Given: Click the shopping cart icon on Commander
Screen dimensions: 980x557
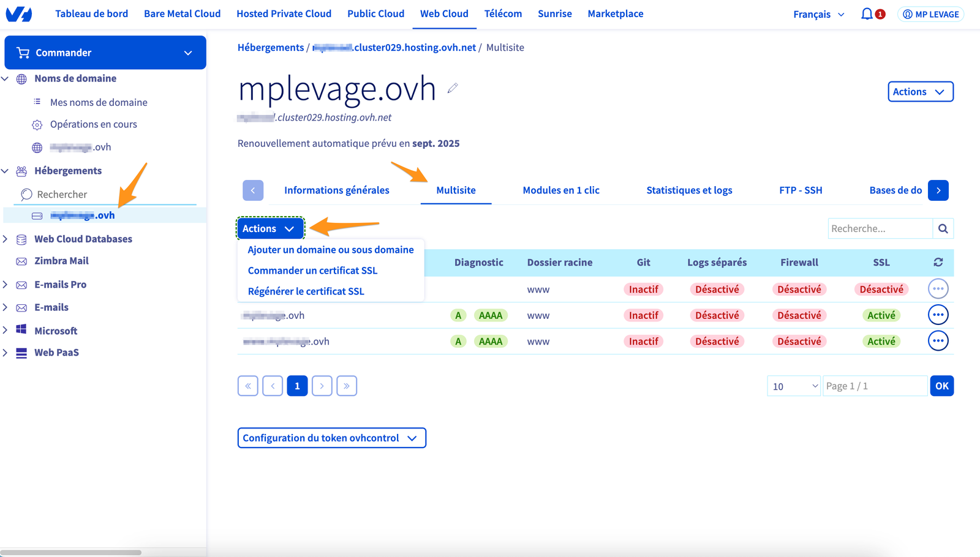Looking at the screenshot, I should click(x=23, y=53).
